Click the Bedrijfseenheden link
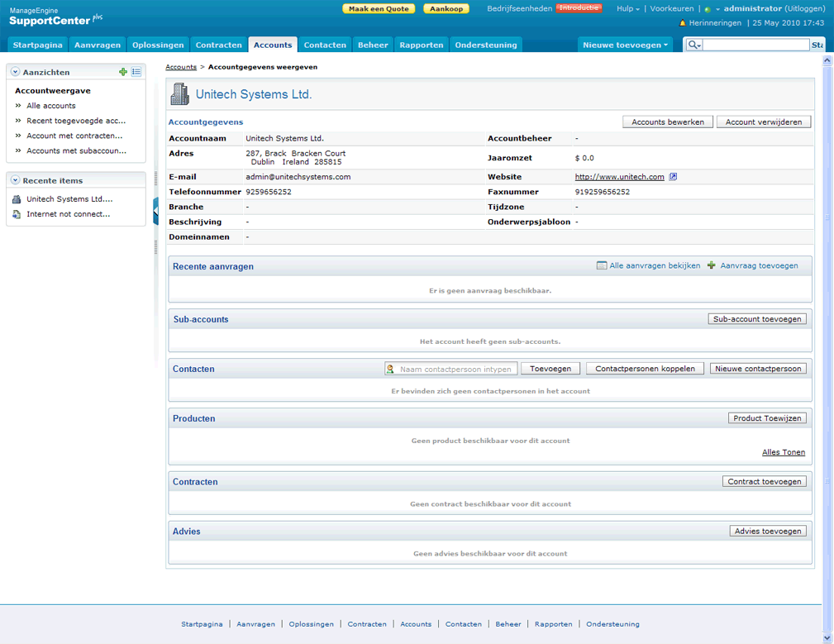This screenshot has height=644, width=834. click(x=520, y=8)
